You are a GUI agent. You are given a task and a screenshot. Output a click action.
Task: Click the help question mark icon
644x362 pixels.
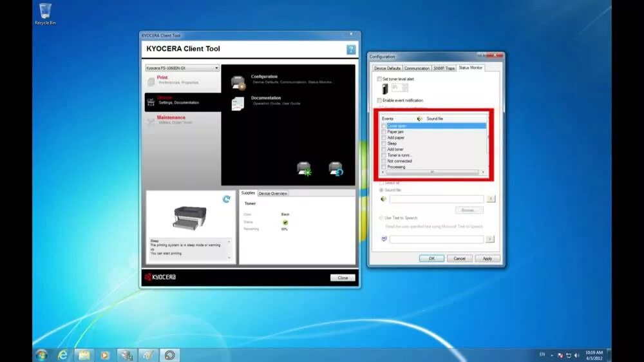click(x=351, y=50)
